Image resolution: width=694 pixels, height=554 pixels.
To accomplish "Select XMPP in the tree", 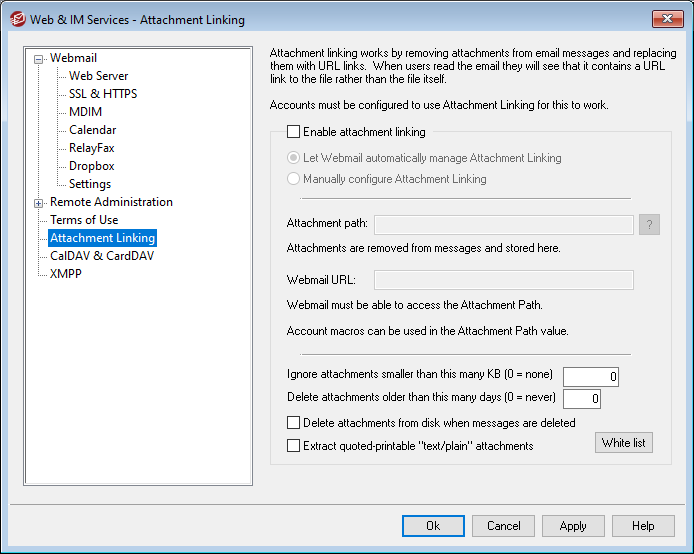I will [x=66, y=274].
